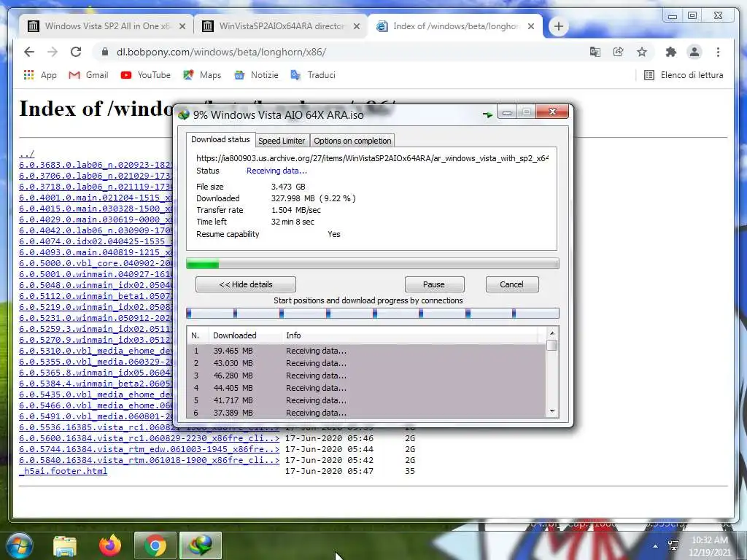Reload the current Chrome page

(76, 52)
